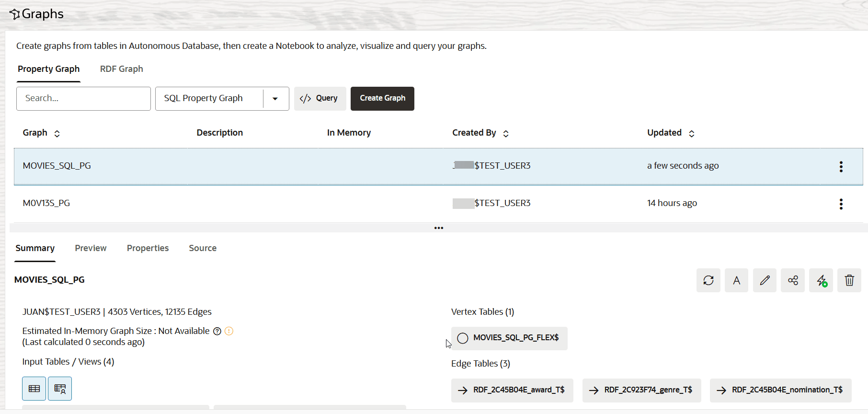Click '14 hours ago' updated cell

pos(672,203)
